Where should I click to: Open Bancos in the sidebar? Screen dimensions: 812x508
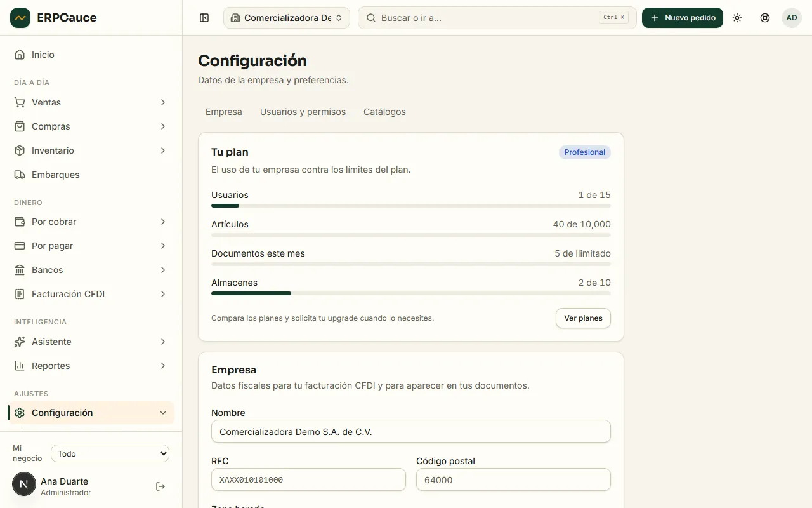pos(91,270)
